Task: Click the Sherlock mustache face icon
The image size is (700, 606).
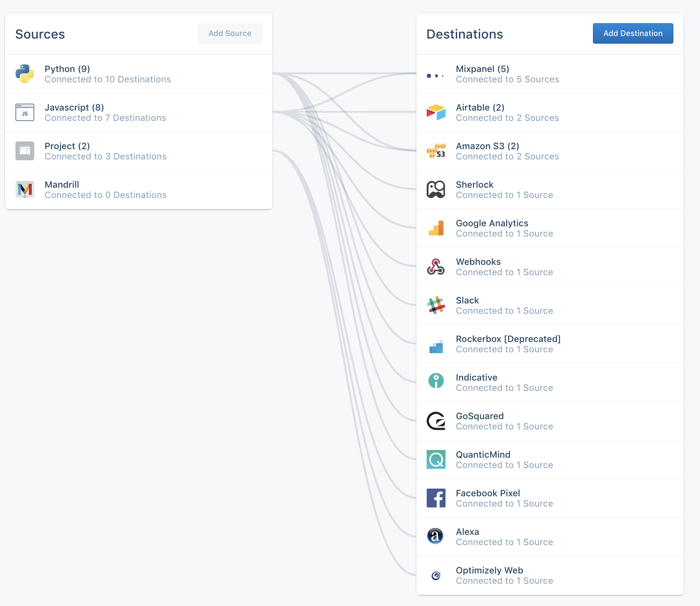Action: point(436,189)
